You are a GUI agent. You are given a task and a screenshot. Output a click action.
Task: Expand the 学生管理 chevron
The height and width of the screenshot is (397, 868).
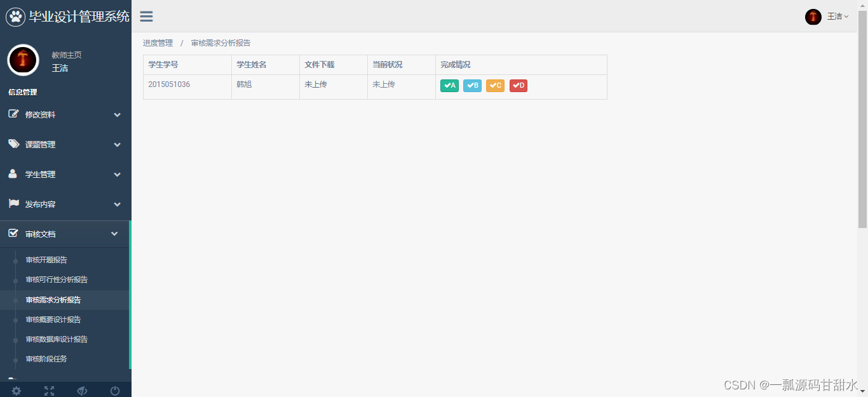[117, 175]
